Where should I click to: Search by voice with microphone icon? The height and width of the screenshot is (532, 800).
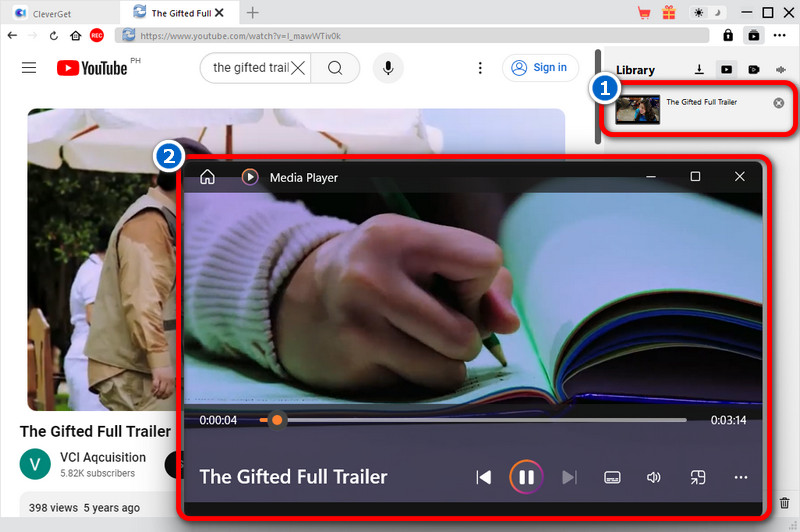(388, 68)
